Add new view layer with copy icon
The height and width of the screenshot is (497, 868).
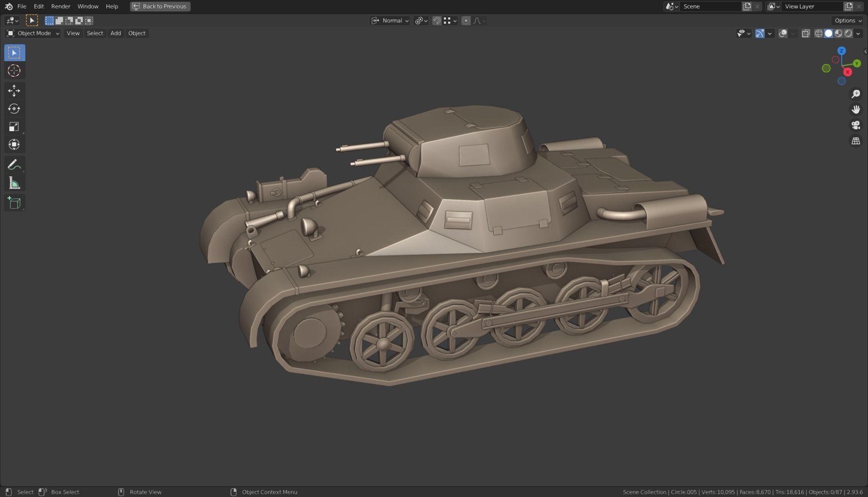click(848, 6)
